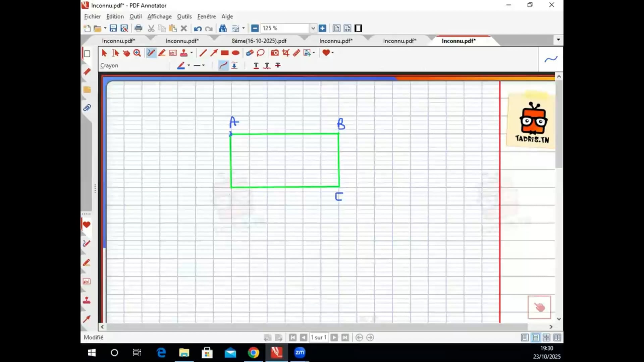Viewport: 644px width, 362px height.
Task: Open the zoom level dropdown
Action: [313, 28]
